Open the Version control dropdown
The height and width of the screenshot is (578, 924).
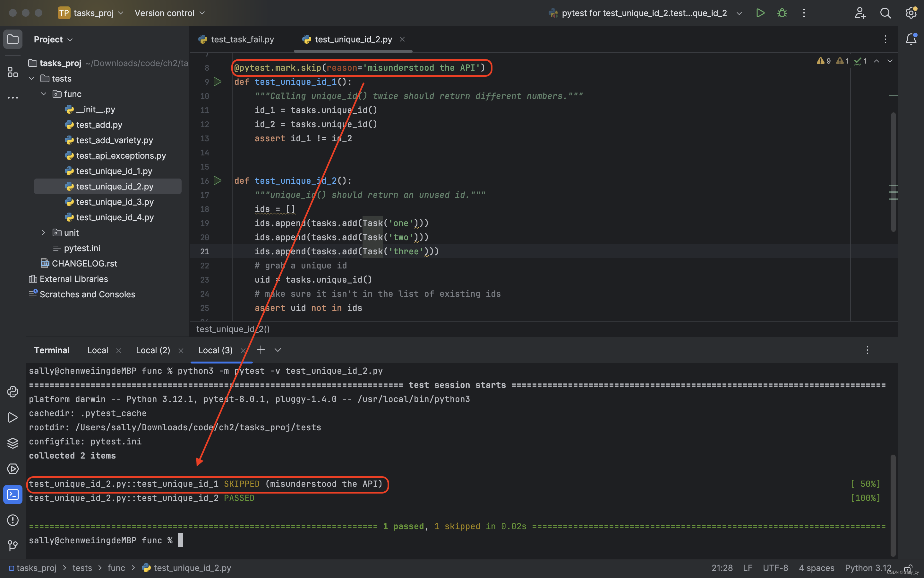click(169, 13)
